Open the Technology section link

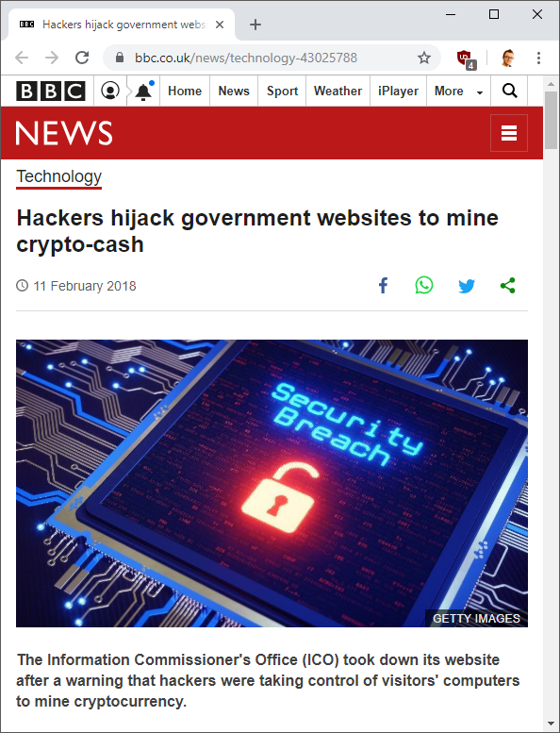58,176
